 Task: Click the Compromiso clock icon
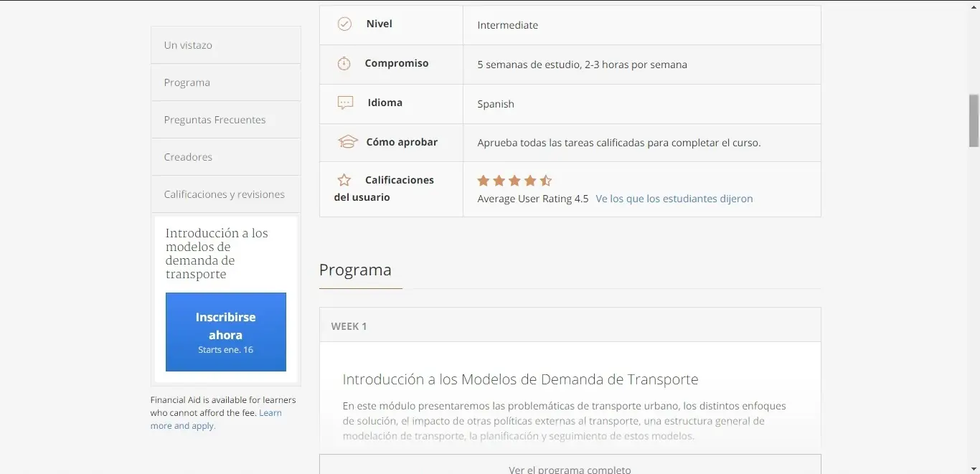[344, 63]
